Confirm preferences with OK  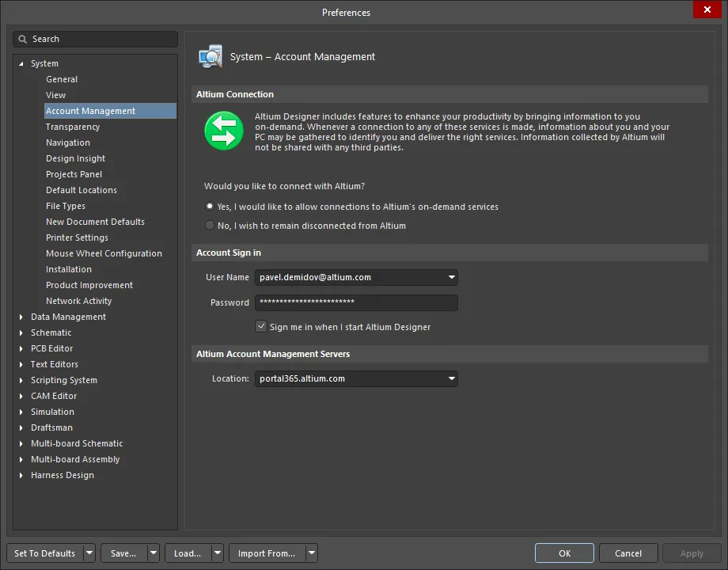click(x=564, y=553)
